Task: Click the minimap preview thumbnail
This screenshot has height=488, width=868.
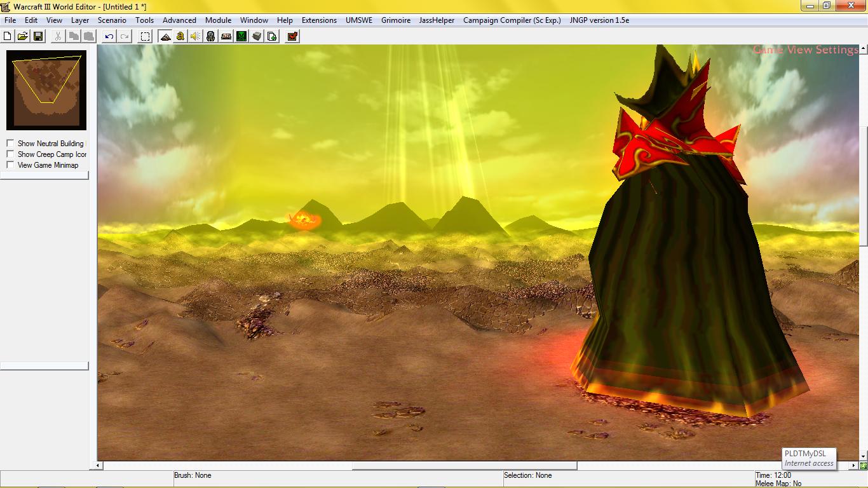Action: tap(46, 90)
